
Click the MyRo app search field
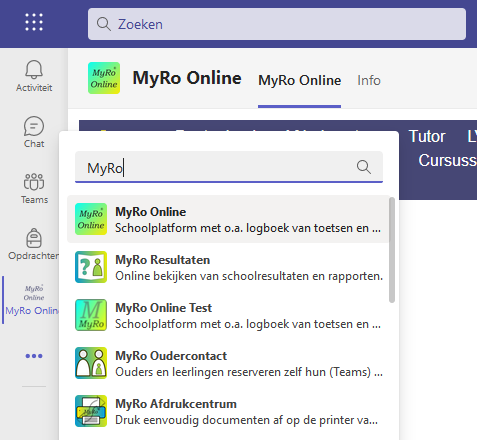click(x=229, y=167)
